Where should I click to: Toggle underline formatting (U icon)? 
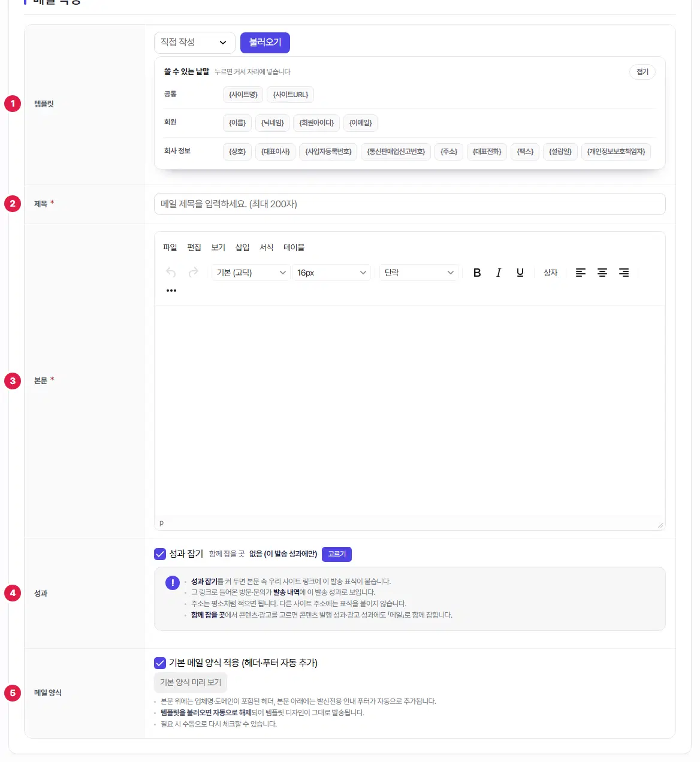(520, 273)
